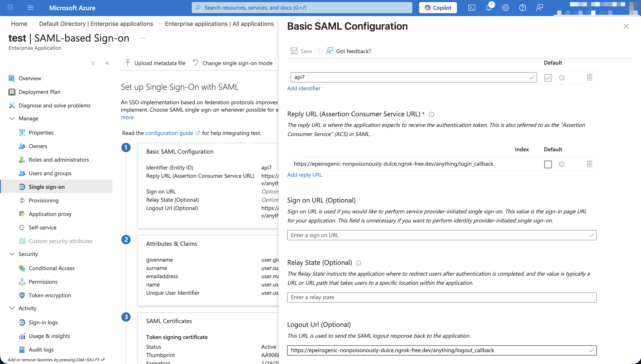Delete the api7 identifier entry

point(589,77)
